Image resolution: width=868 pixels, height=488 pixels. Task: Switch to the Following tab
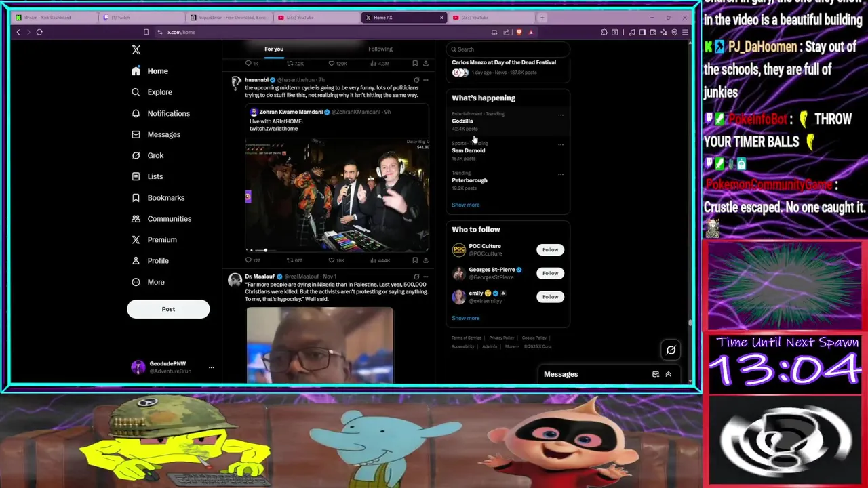coord(380,49)
